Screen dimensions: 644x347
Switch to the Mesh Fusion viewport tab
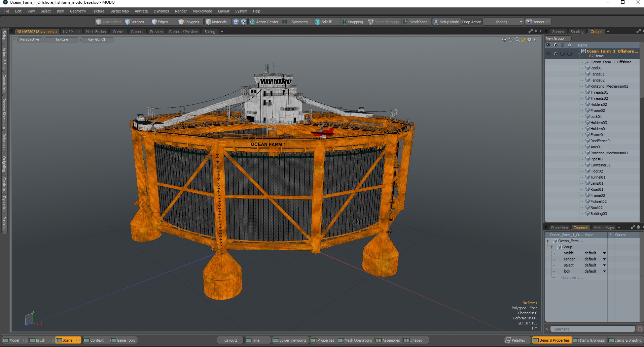tap(96, 32)
